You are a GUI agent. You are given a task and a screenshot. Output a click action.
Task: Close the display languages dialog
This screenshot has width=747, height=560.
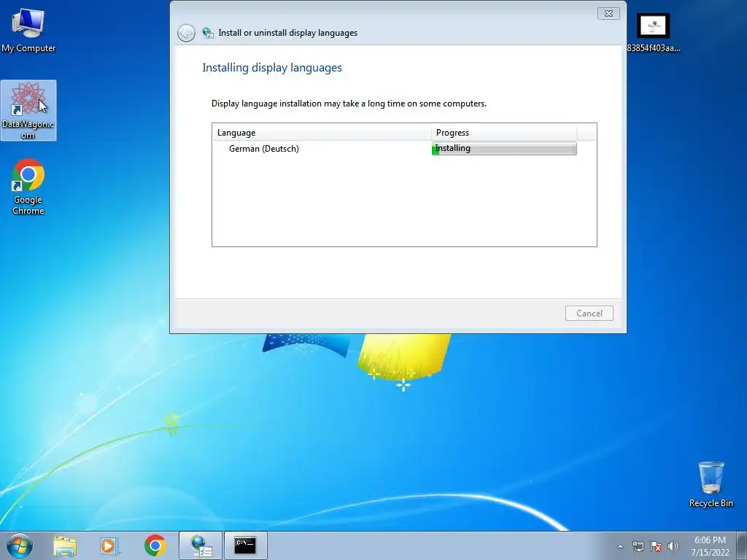pyautogui.click(x=608, y=13)
